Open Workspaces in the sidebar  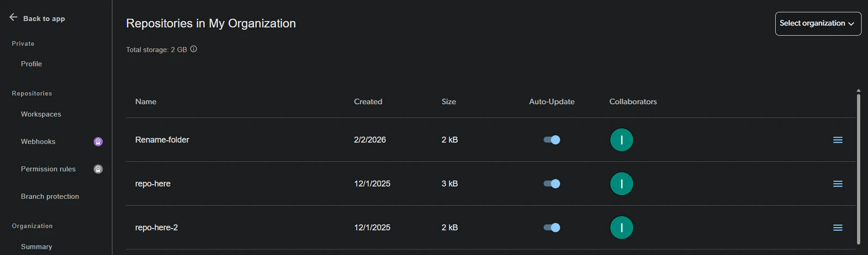[x=41, y=114]
